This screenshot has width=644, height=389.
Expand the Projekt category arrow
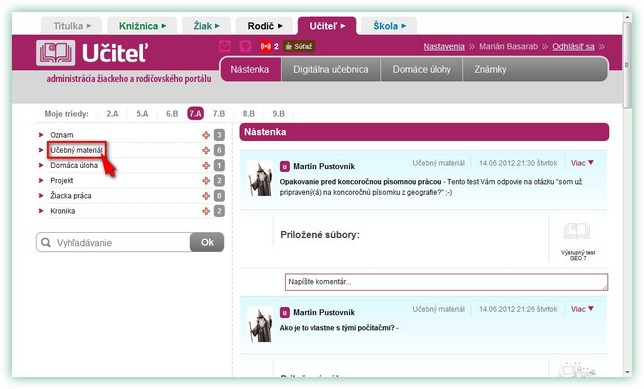click(x=41, y=180)
